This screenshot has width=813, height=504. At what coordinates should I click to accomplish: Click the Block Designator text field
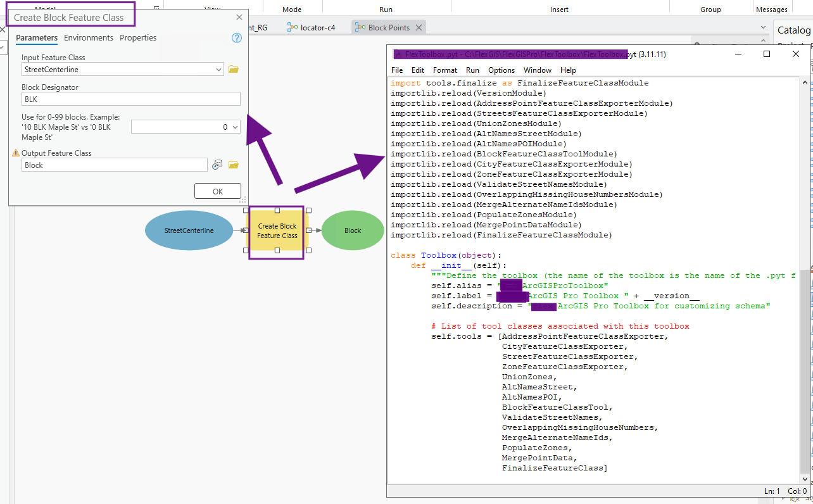tap(131, 99)
